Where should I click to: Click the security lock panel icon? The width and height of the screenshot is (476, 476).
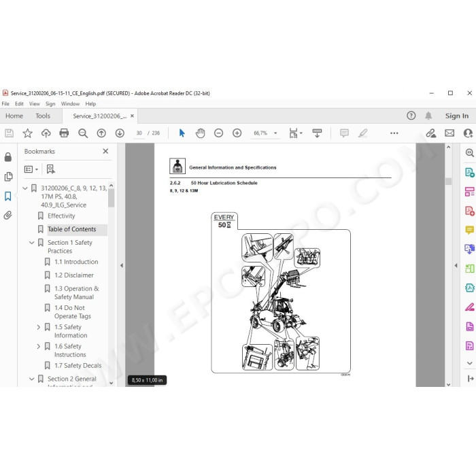tap(8, 157)
